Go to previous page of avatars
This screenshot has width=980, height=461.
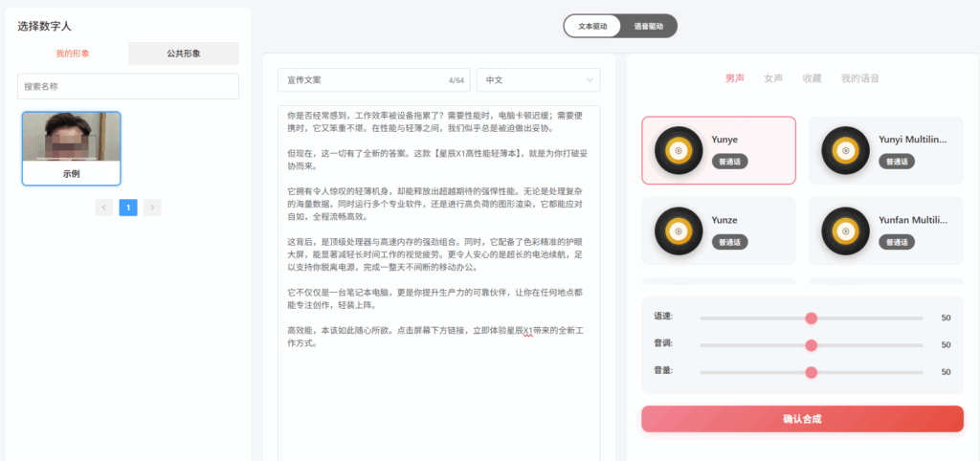[x=103, y=207]
